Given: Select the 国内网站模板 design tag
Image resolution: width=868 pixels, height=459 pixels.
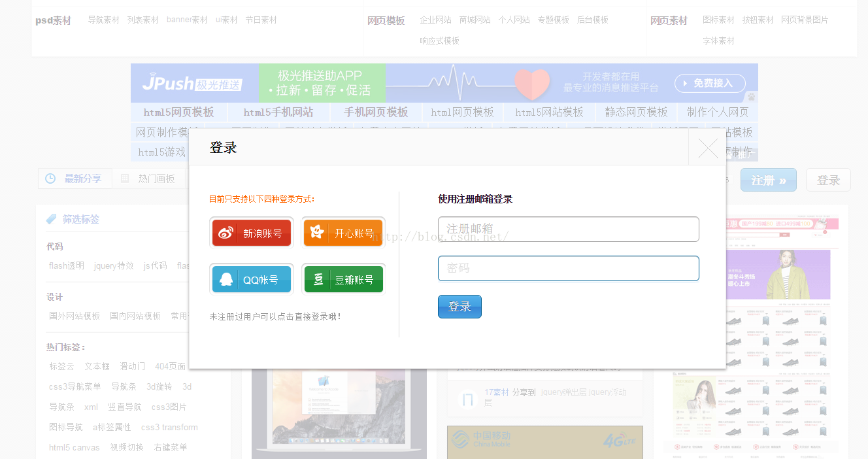Looking at the screenshot, I should [135, 316].
